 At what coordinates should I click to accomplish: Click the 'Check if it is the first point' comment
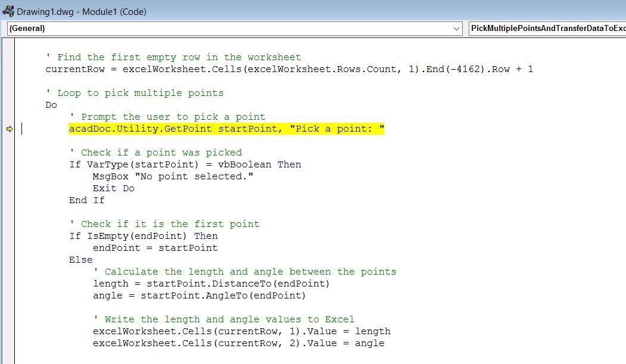click(x=164, y=224)
